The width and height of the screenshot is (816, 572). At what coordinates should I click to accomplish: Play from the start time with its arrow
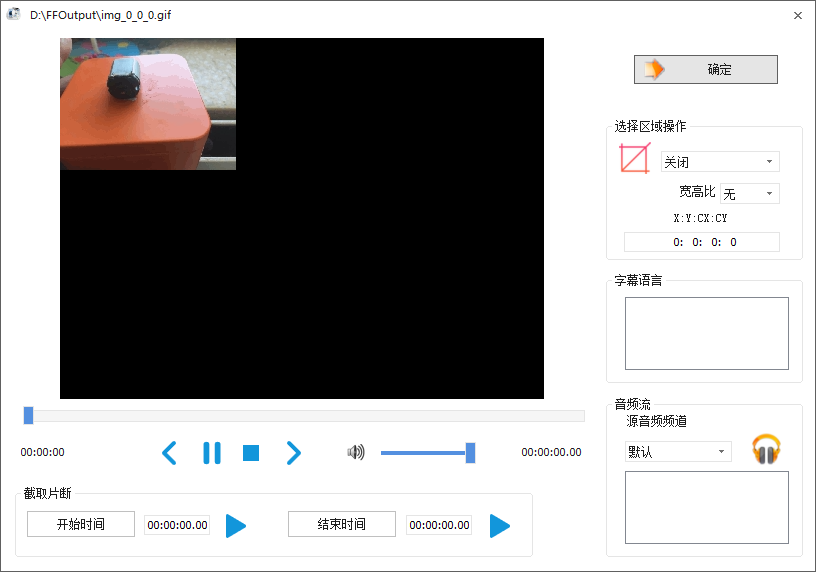point(235,526)
